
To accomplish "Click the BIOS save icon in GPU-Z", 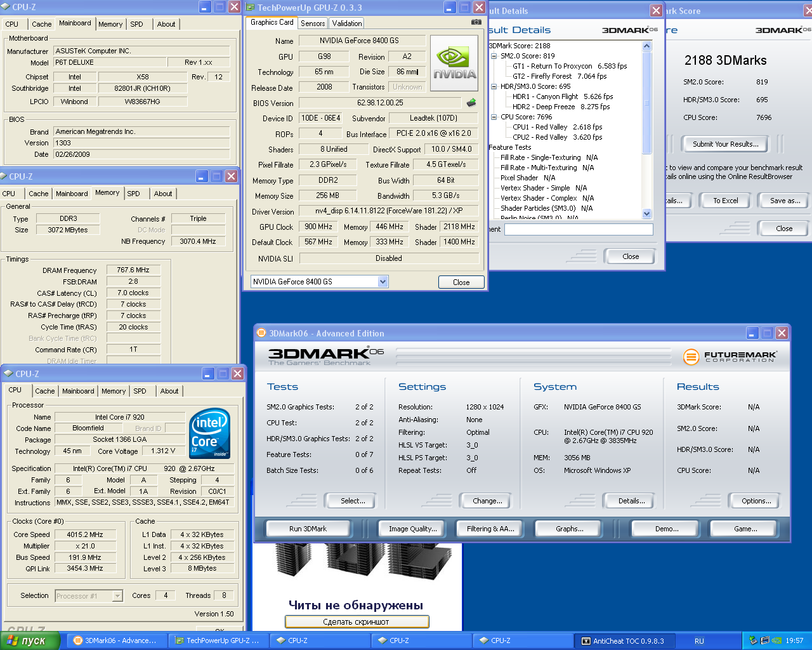I will pyautogui.click(x=471, y=102).
